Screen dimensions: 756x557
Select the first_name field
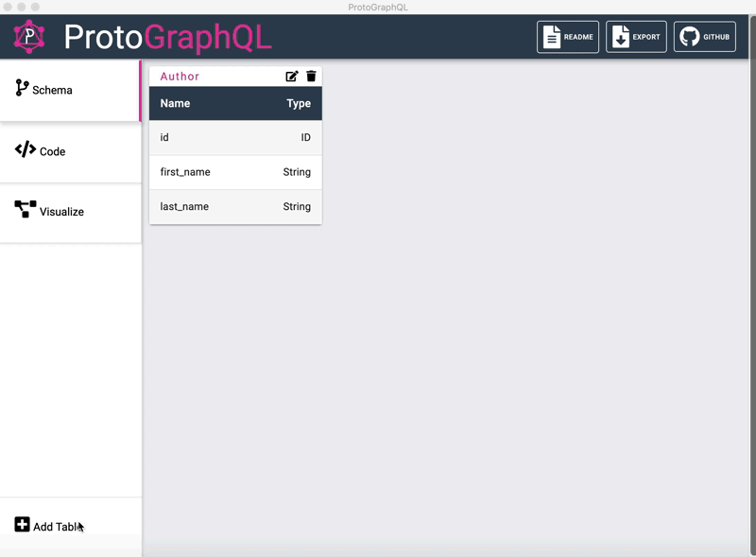pyautogui.click(x=235, y=172)
